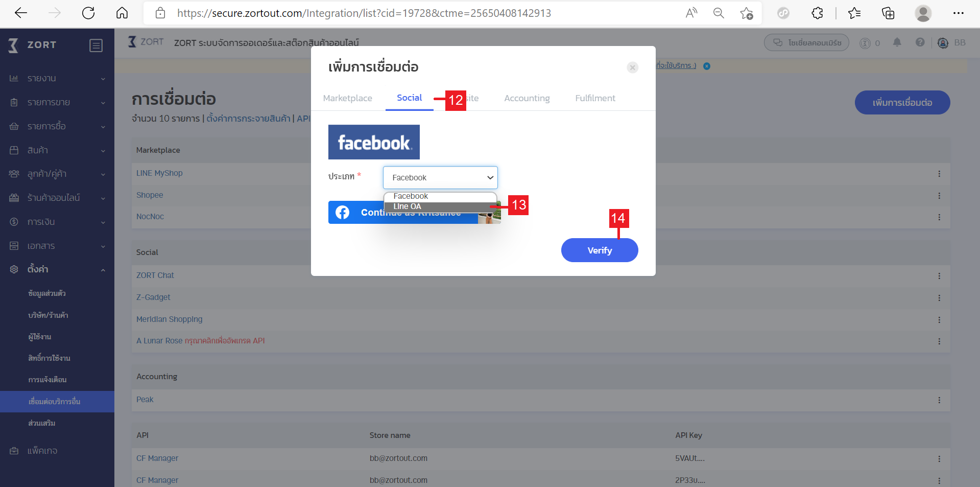Select ข้อมูลส่วนตัว in sidebar

(47, 293)
